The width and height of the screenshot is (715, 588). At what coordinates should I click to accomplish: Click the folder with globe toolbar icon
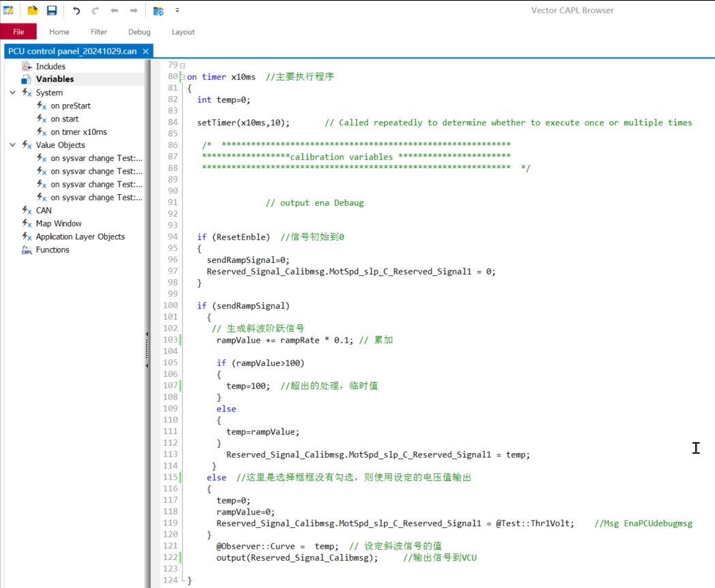[x=158, y=10]
